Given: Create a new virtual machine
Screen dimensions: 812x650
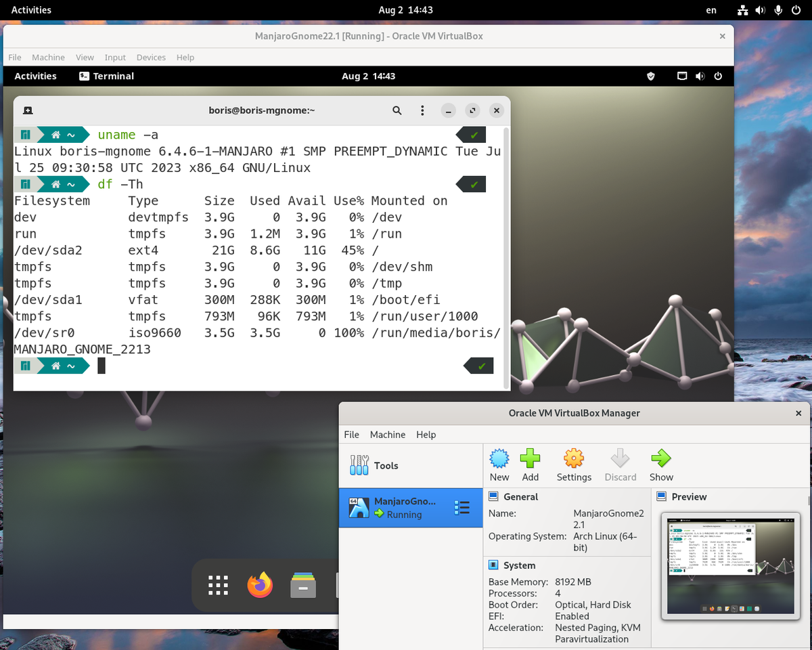Looking at the screenshot, I should click(499, 464).
